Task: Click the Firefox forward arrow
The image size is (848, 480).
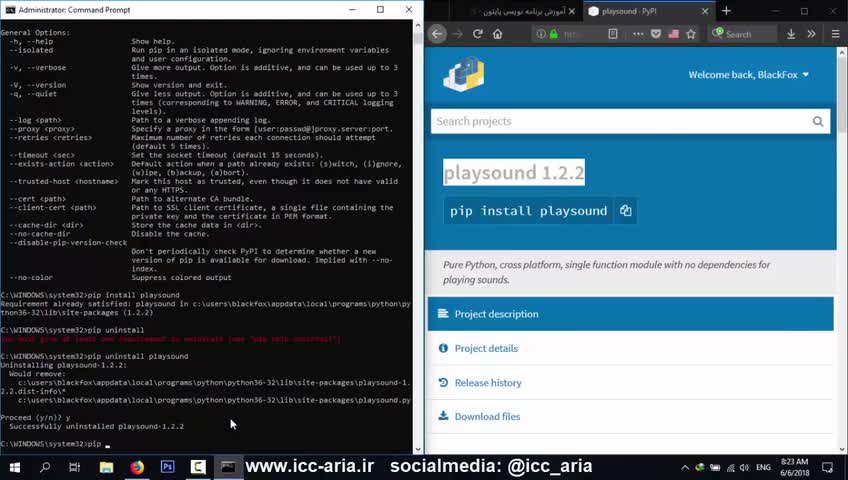Action: pos(458,34)
